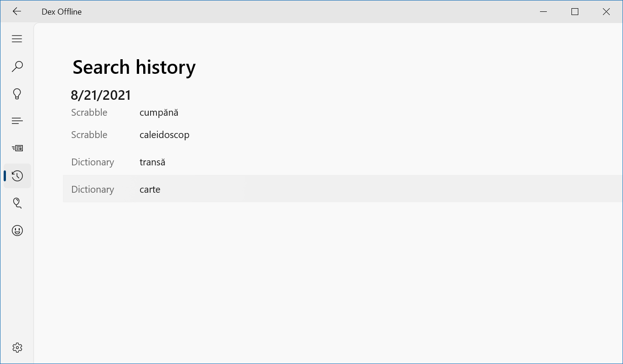Open the news list sidebar icon

click(x=17, y=149)
